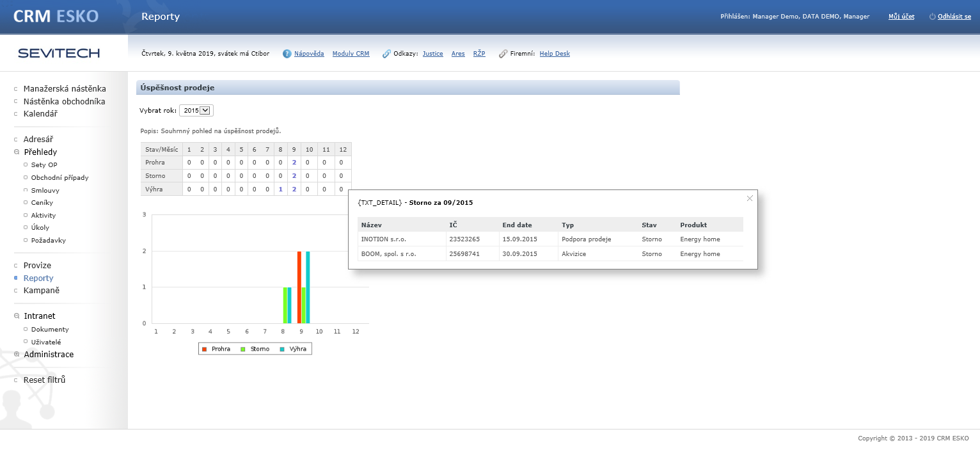Click the Úspěšnost prodeje panel title
Image resolution: width=980 pixels, height=450 pixels.
point(178,88)
